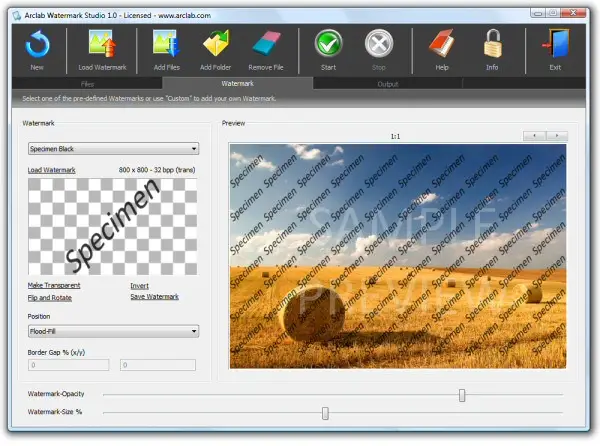Image resolution: width=600 pixels, height=446 pixels.
Task: Click the Load Watermark link
Action: tap(51, 170)
